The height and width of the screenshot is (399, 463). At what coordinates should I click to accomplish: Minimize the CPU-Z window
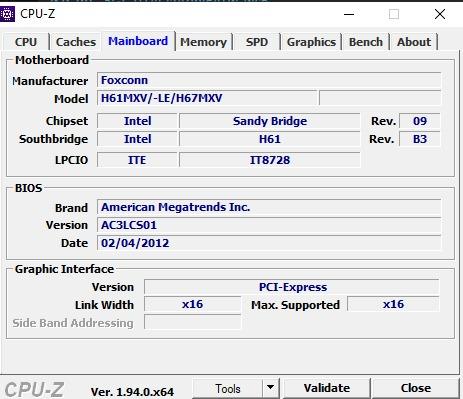(x=349, y=14)
